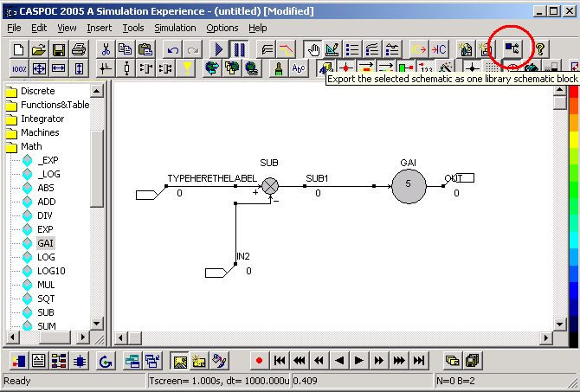Click the single black play-forward arrow

click(x=358, y=360)
